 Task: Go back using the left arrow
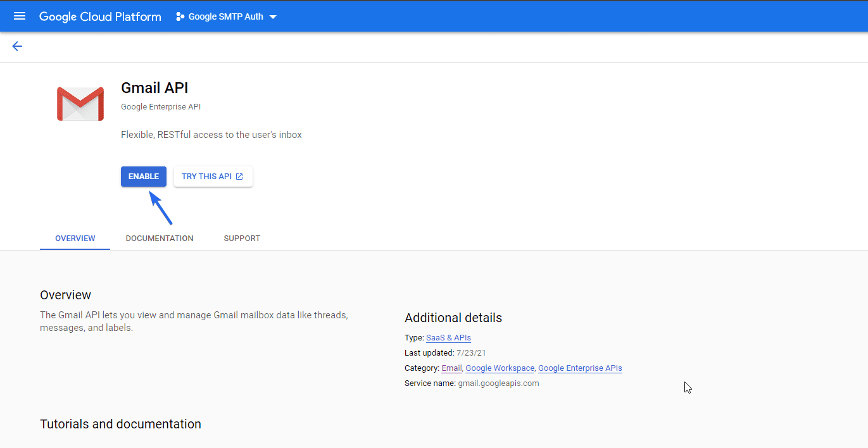(17, 46)
